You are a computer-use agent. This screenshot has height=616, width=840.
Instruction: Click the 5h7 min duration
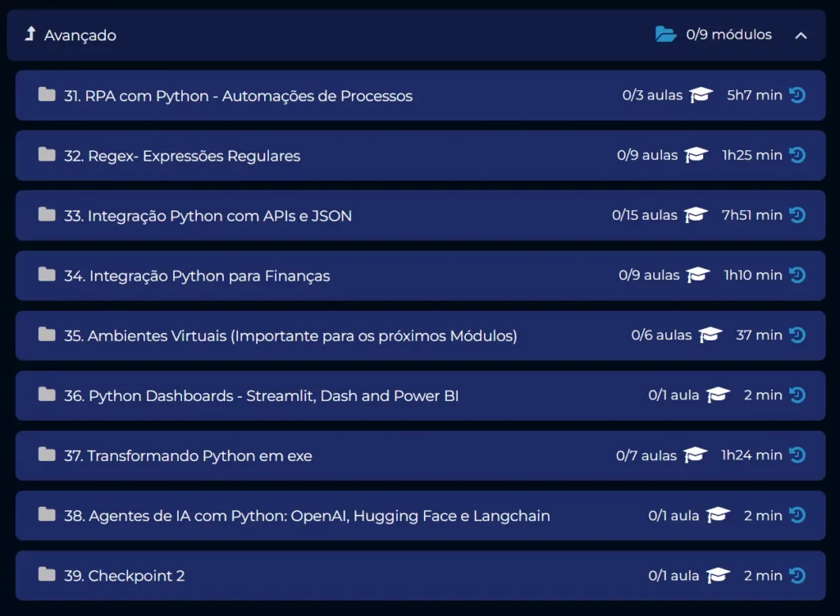pos(755,95)
